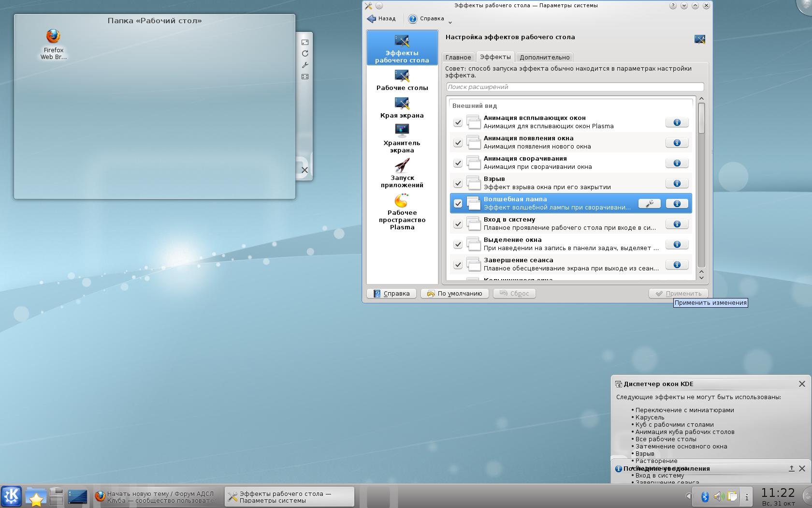Open Firefox Web Browser desktop icon
The image size is (812, 508).
click(53, 44)
